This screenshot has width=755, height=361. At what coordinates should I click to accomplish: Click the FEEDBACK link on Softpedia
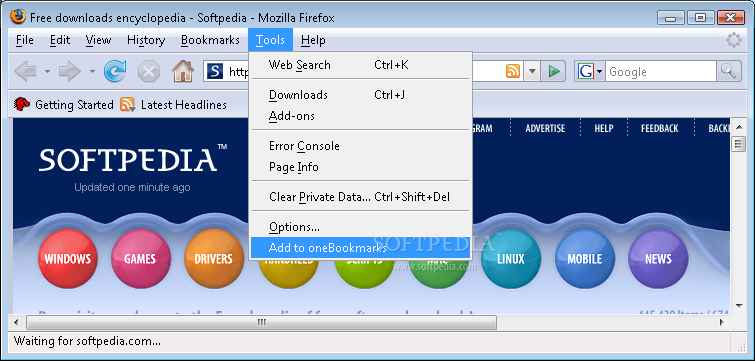pos(660,129)
